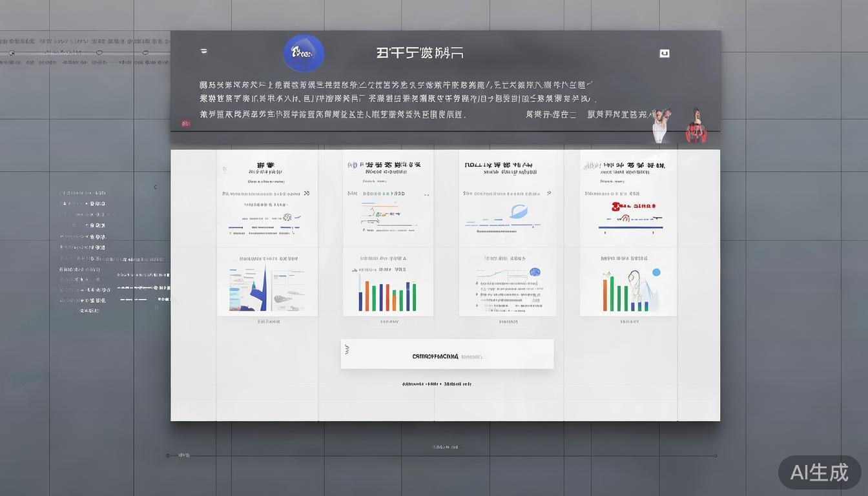This screenshot has height=496, width=868.
Task: Click the blue dot icon on the fourth card
Action: click(x=656, y=272)
